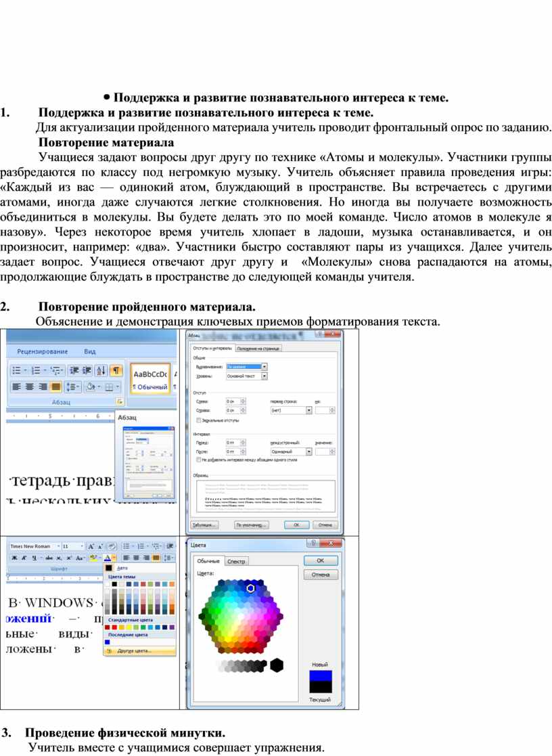Toggle superscript x² formatting
The width and height of the screenshot is (552, 756).
(x=69, y=558)
